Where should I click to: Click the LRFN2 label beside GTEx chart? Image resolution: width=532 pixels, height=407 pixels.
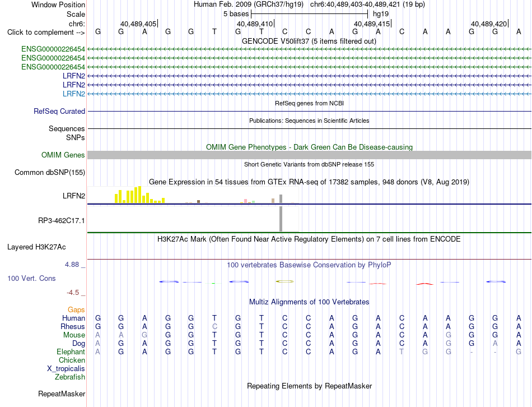click(x=73, y=196)
